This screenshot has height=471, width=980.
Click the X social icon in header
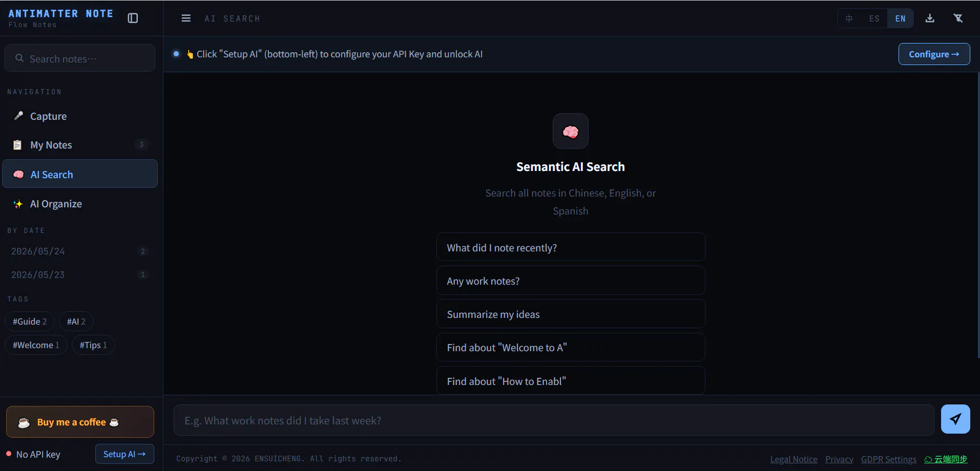tap(958, 18)
